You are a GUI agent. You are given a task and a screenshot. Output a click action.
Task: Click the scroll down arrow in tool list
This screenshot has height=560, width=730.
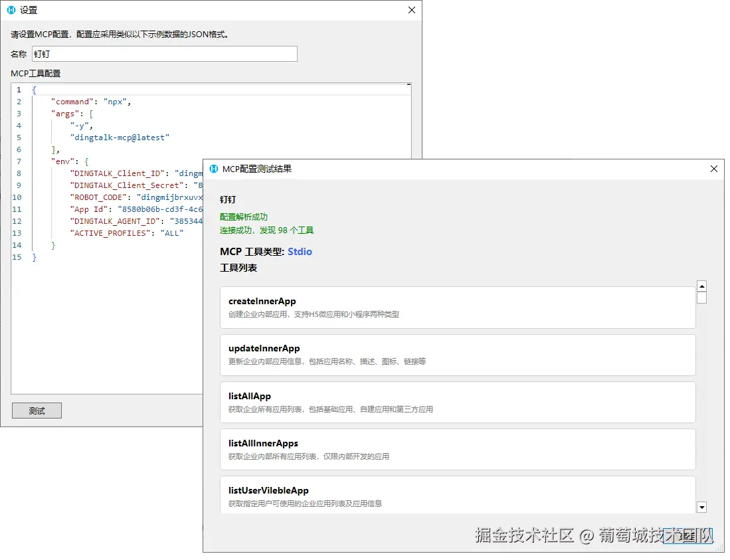(701, 508)
